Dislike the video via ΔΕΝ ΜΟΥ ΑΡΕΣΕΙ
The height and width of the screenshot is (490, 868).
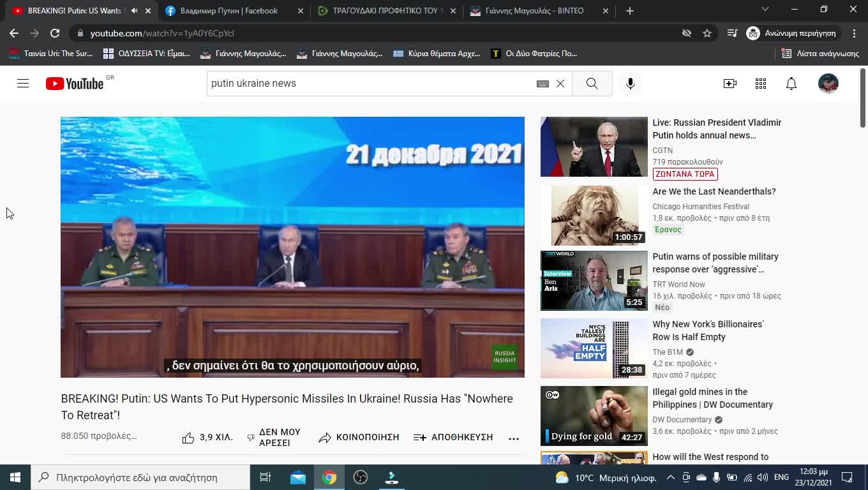tap(274, 438)
